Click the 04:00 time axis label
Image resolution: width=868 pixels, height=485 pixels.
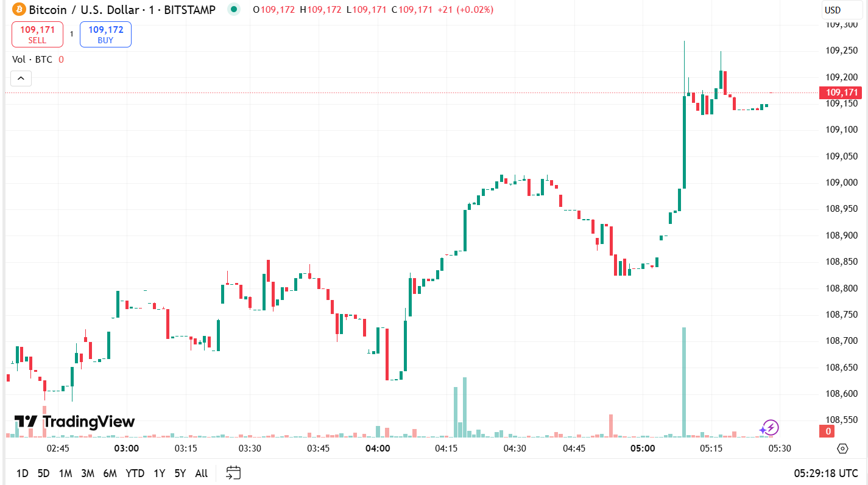pos(377,448)
